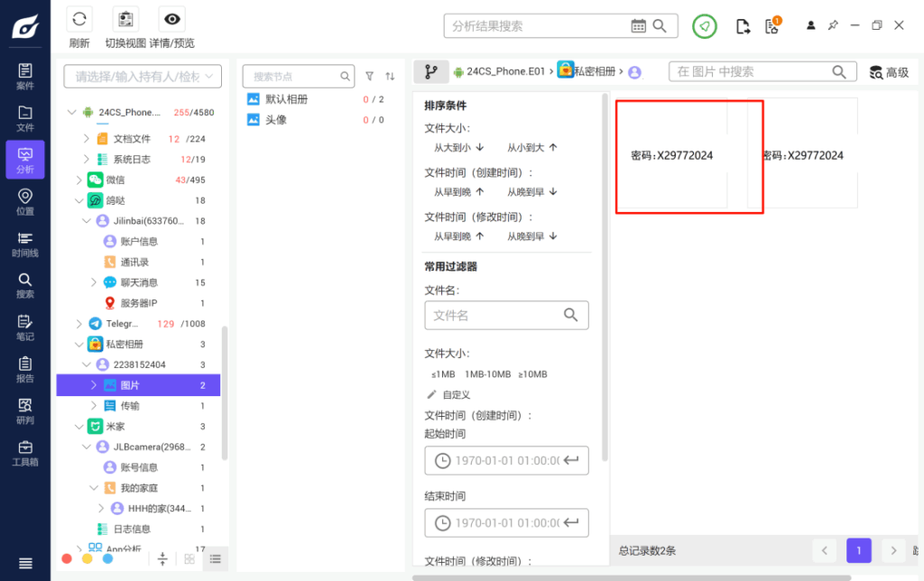Collapse the 私密相册 tree branch
This screenshot has height=581, width=924.
pos(81,344)
